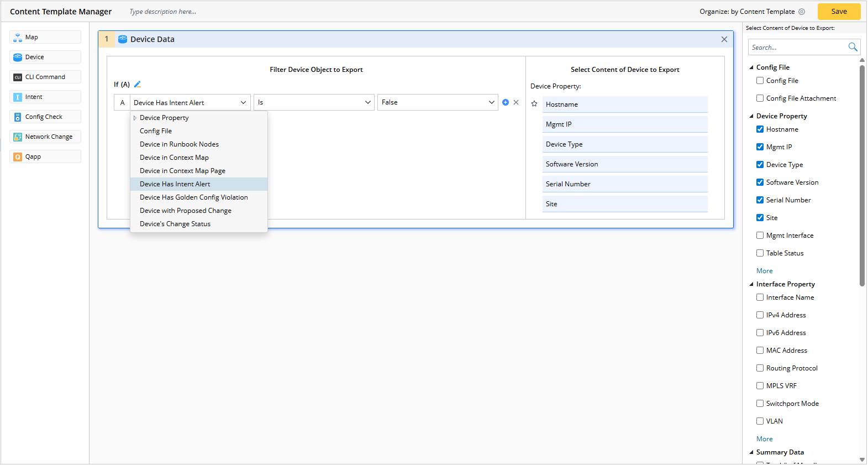
Task: Select Device Has Golden Config Violation option
Action: click(x=193, y=197)
